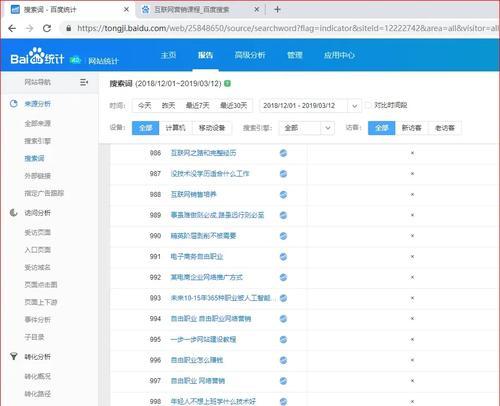Image resolution: width=500 pixels, height=406 pixels.
Task: Click the blue round icon in row 997
Action: [x=283, y=381]
